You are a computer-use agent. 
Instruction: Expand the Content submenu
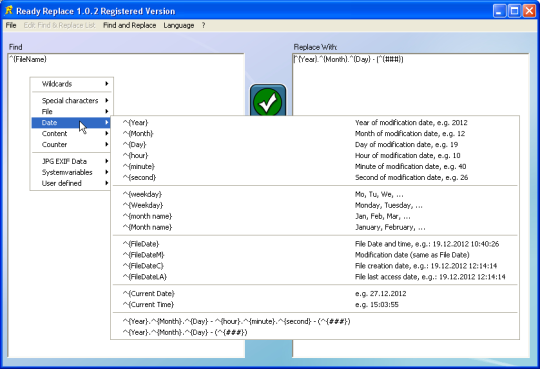[x=72, y=134]
